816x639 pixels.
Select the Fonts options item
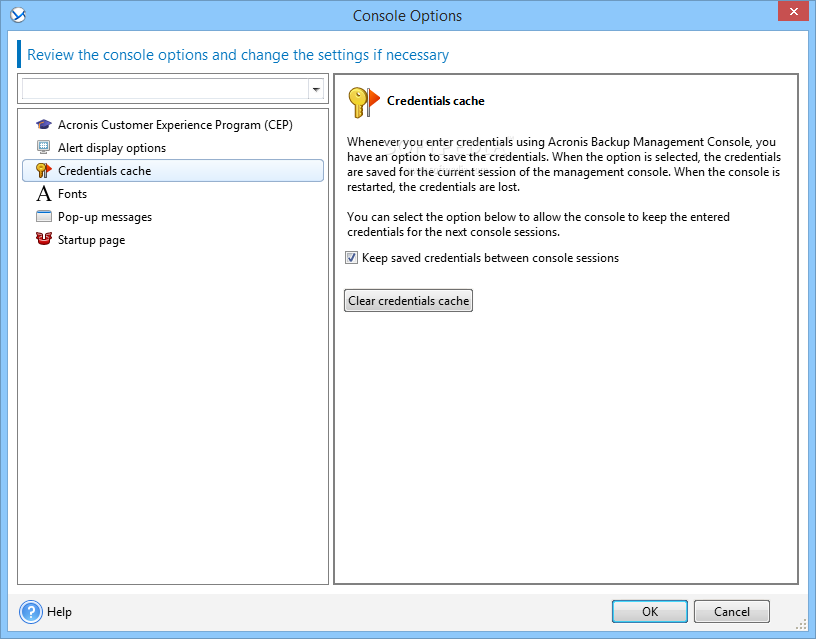[x=72, y=194]
